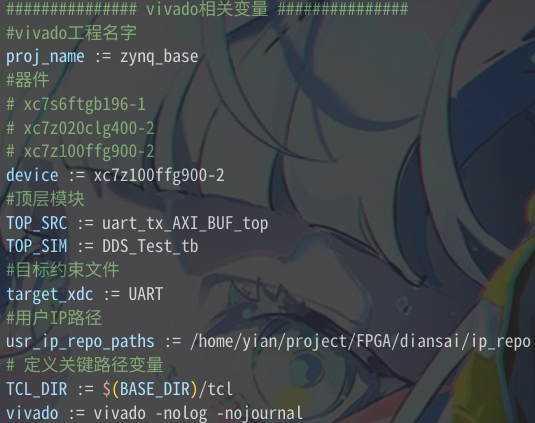This screenshot has height=423, width=535.
Task: Click the target_xdc variable
Action: click(50, 294)
